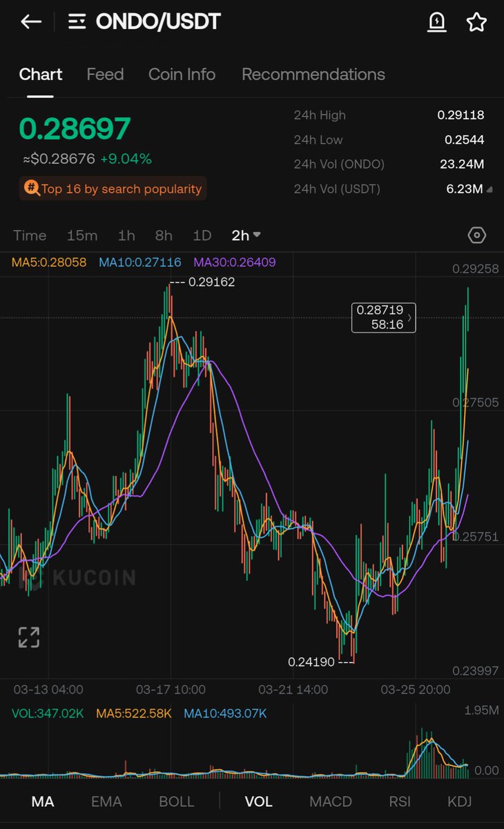The height and width of the screenshot is (829, 504).
Task: Tap the 24h High value 0.29118
Action: pos(461,115)
